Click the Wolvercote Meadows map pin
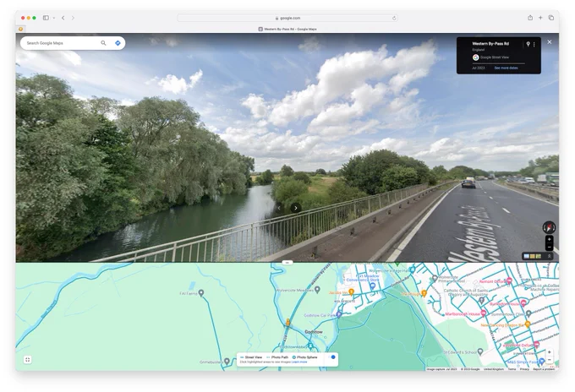 318,290
